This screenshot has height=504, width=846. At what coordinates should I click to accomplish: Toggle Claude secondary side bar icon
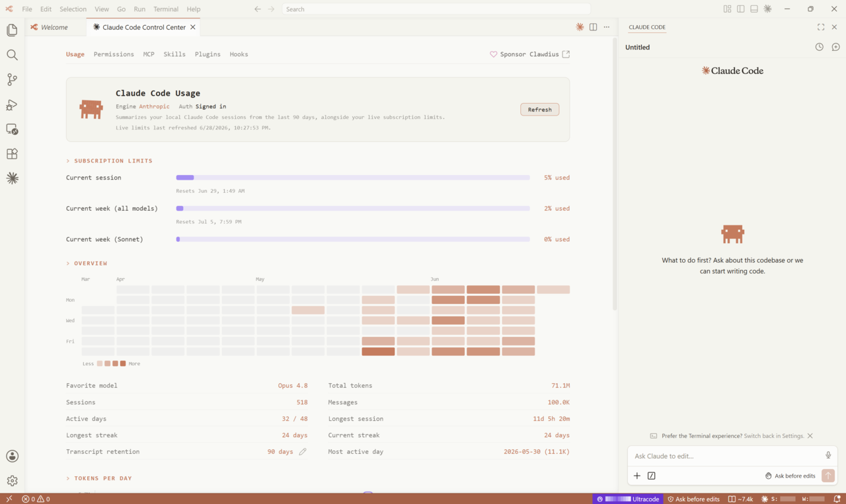click(x=767, y=9)
